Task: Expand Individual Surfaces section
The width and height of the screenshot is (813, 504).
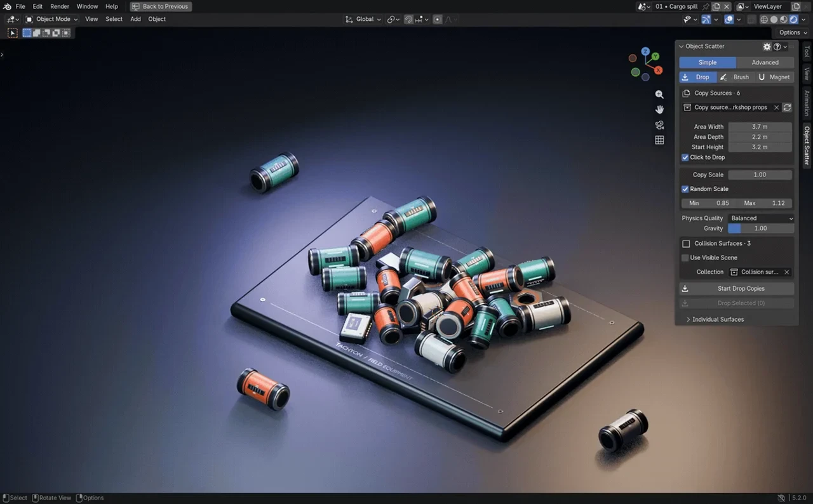Action: point(715,319)
